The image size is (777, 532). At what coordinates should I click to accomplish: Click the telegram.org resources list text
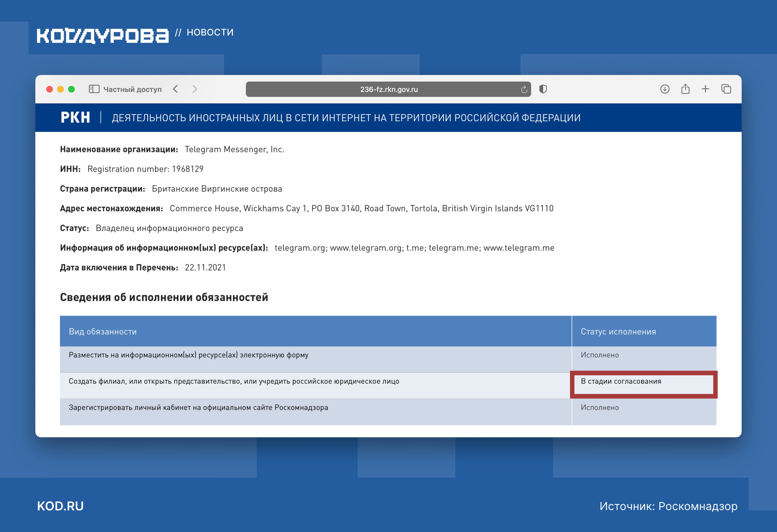click(414, 248)
